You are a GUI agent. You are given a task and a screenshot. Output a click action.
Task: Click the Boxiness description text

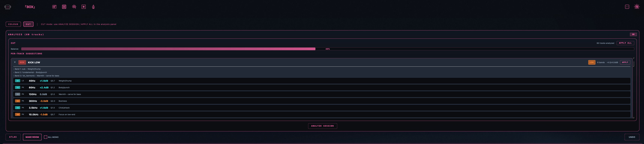tap(63, 101)
